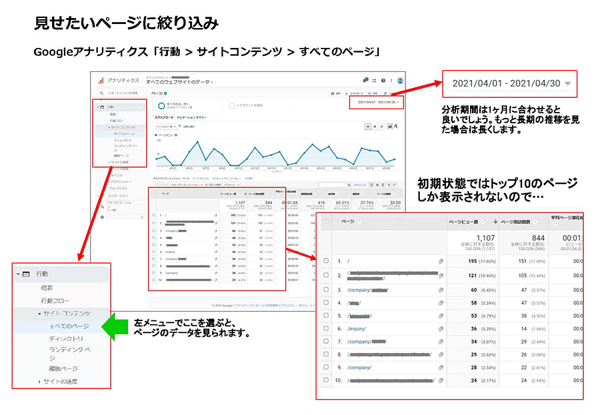Click the last data point on the pageview graph
Viewport: 600px width, 415px height.
tap(395, 159)
